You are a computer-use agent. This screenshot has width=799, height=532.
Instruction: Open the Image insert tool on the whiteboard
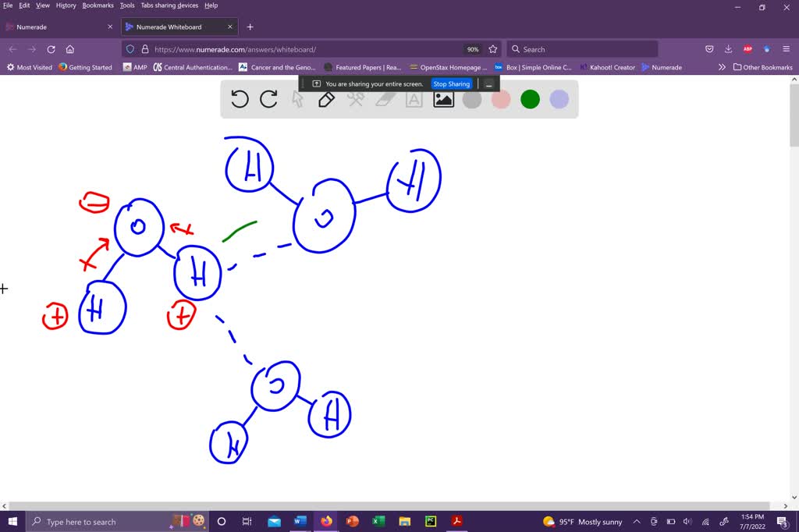point(442,99)
